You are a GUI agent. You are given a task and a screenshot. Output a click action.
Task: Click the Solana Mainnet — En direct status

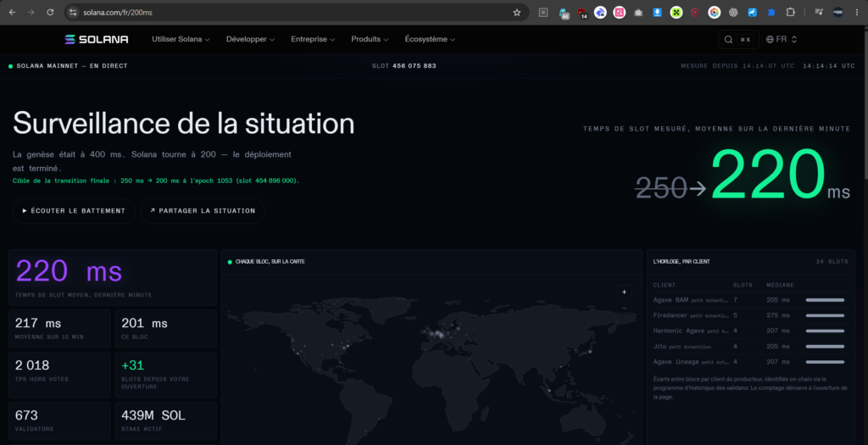pyautogui.click(x=68, y=66)
